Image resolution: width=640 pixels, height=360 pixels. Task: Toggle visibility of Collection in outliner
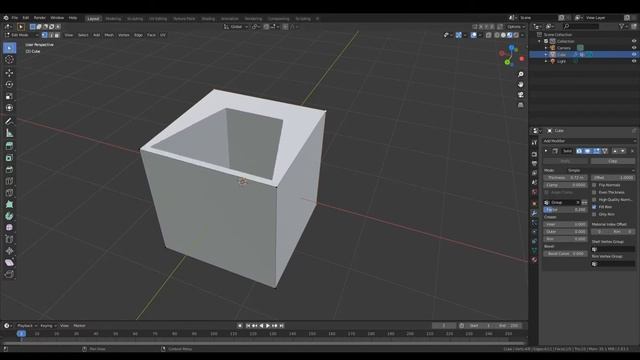click(634, 41)
